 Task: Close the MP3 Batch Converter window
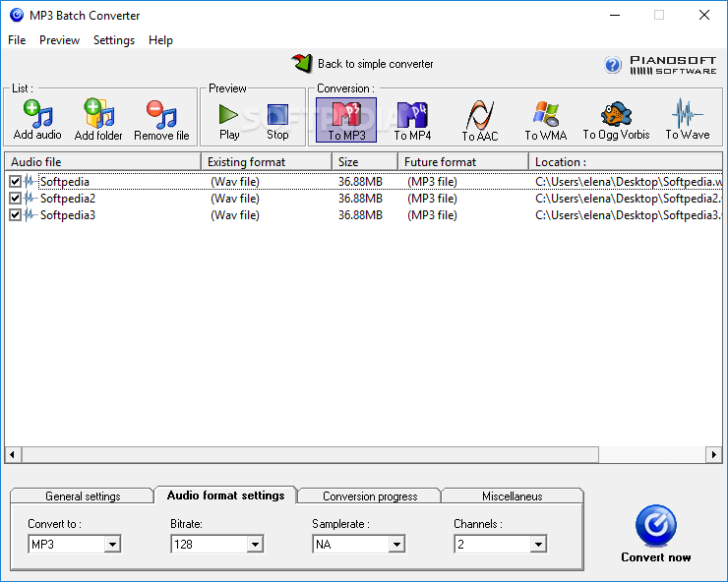(x=704, y=15)
